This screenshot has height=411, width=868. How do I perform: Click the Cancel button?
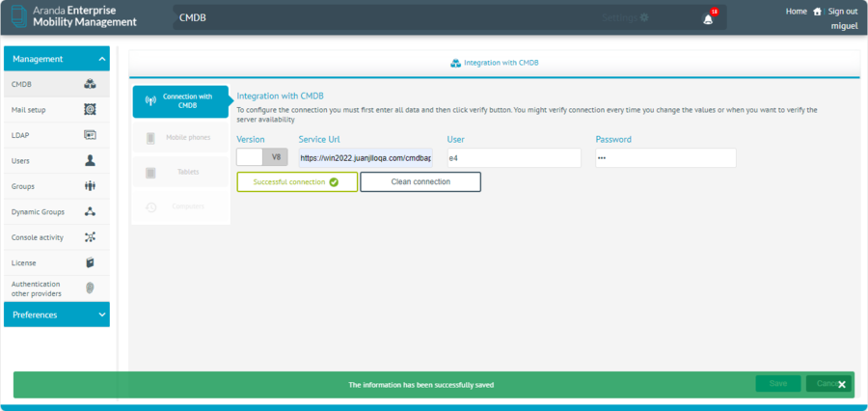click(x=828, y=383)
